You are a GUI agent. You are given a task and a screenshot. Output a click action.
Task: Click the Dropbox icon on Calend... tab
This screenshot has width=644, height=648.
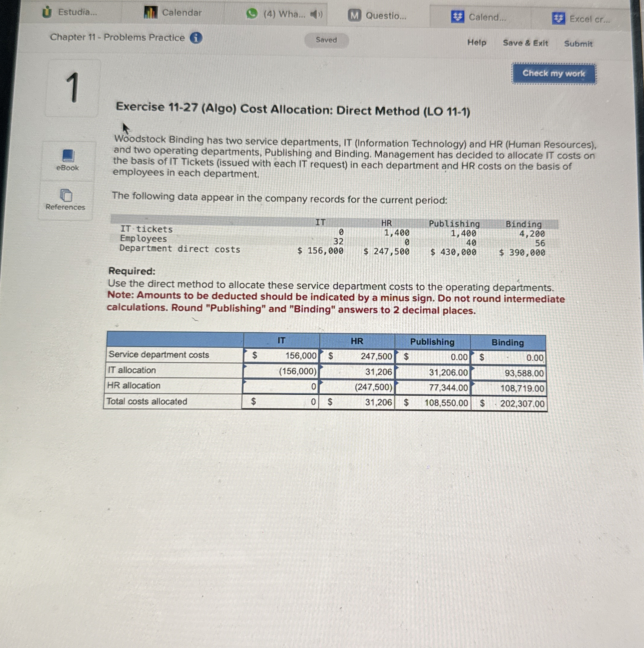(457, 16)
